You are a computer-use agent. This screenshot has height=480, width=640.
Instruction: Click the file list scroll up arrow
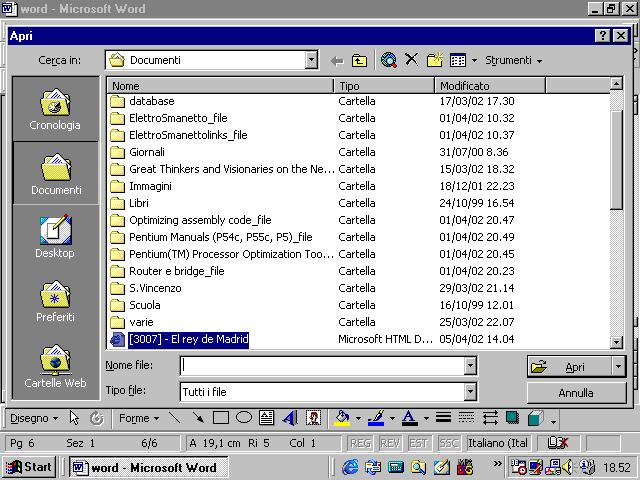616,84
